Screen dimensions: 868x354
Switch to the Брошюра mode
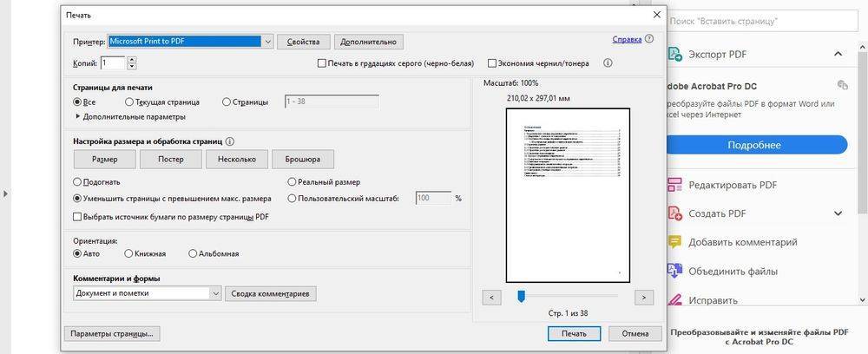302,160
